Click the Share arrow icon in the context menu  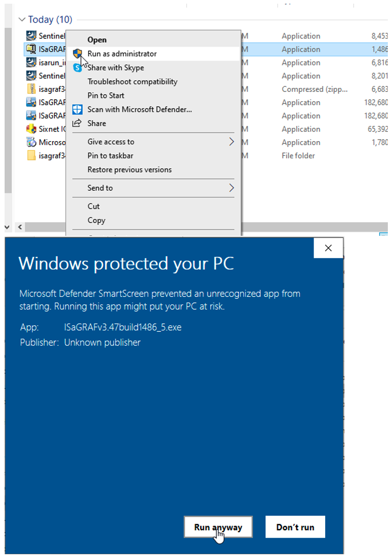coord(78,123)
